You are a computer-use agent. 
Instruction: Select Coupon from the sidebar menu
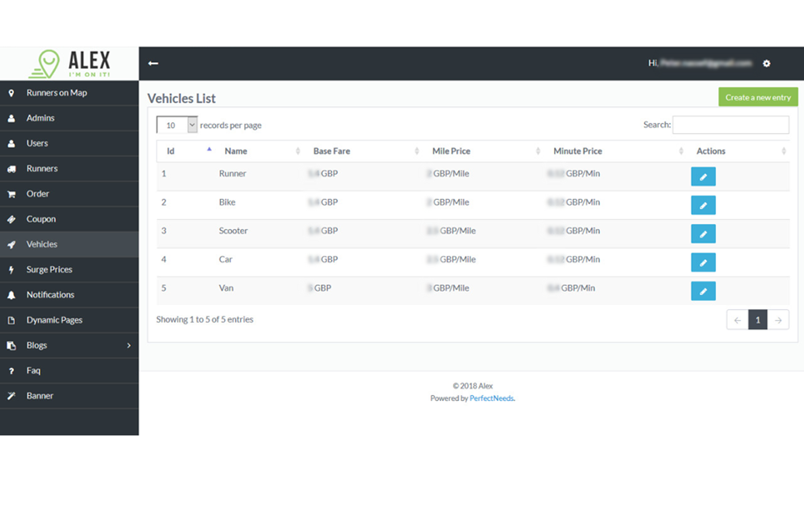point(41,219)
